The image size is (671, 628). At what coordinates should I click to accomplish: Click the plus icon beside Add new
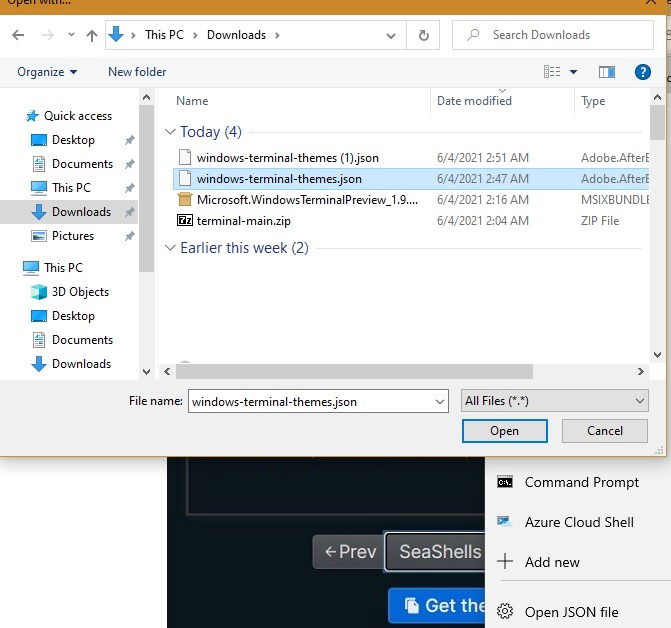pos(505,561)
